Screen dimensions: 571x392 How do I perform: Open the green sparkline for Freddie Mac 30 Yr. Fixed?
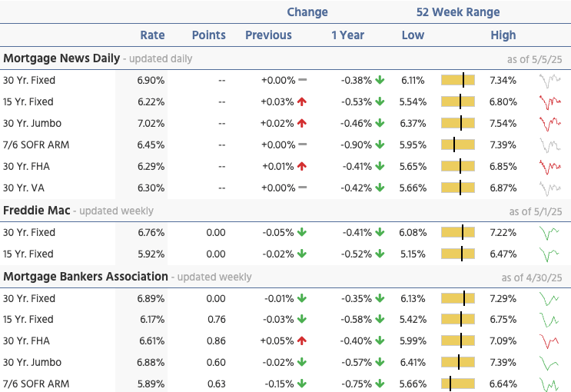549,232
